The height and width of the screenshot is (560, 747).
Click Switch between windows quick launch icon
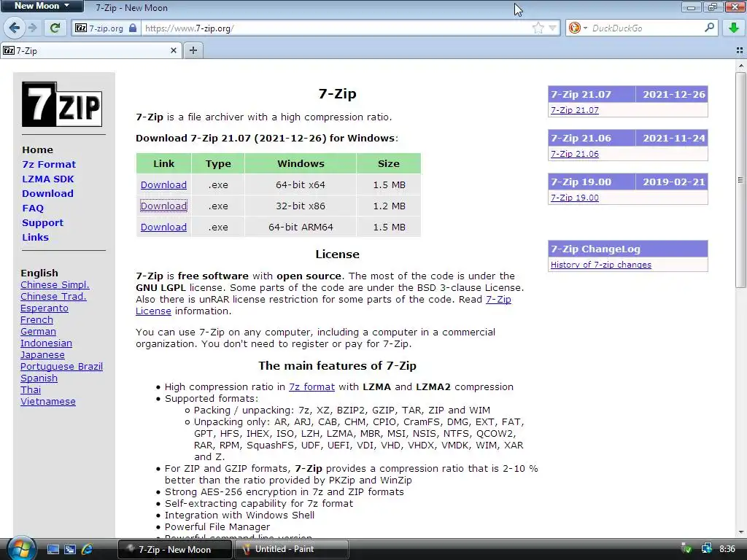(x=69, y=550)
